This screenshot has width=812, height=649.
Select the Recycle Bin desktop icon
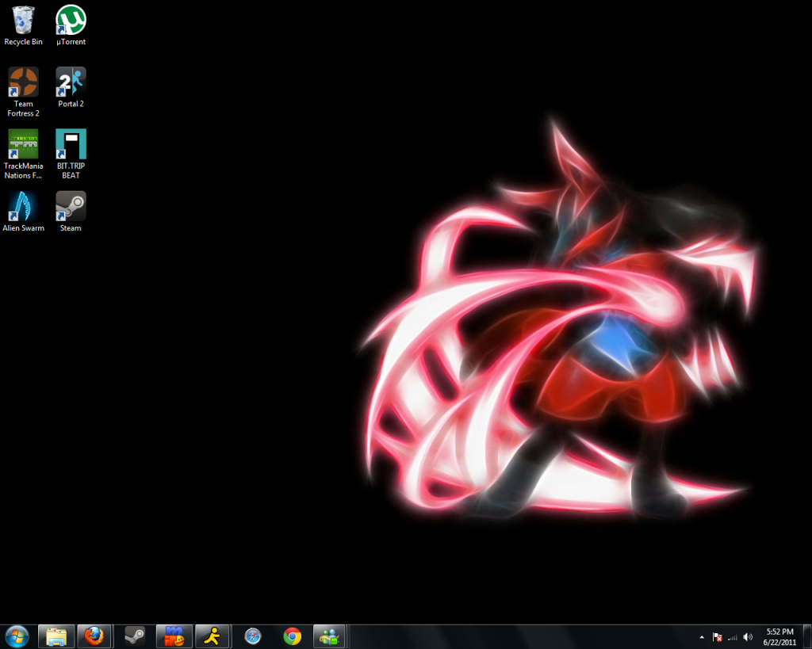coord(23,25)
